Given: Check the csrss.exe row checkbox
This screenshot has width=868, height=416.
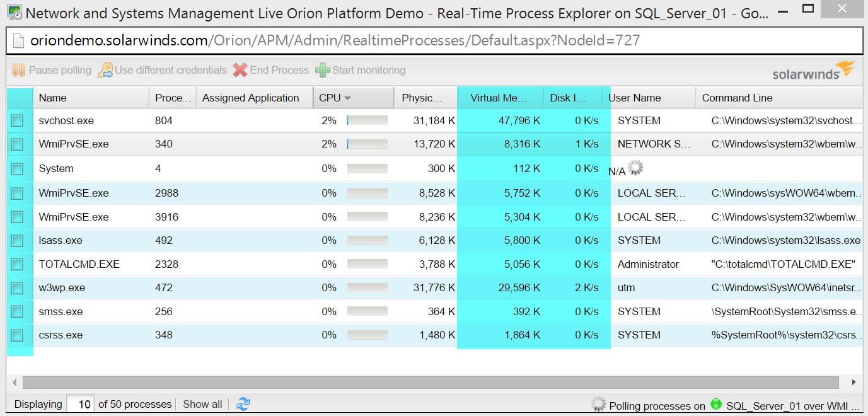Looking at the screenshot, I should 17,335.
